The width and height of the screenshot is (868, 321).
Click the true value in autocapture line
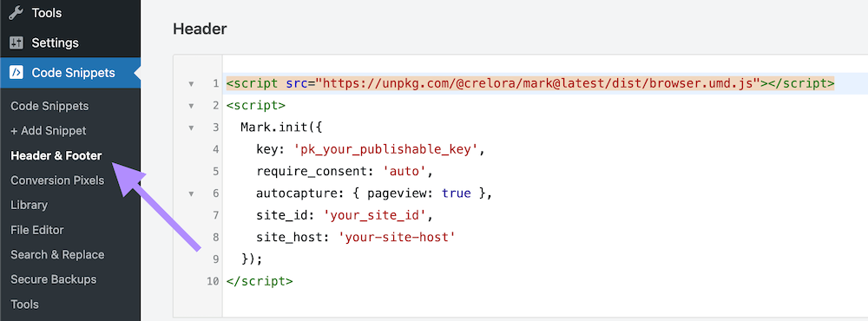(x=457, y=193)
